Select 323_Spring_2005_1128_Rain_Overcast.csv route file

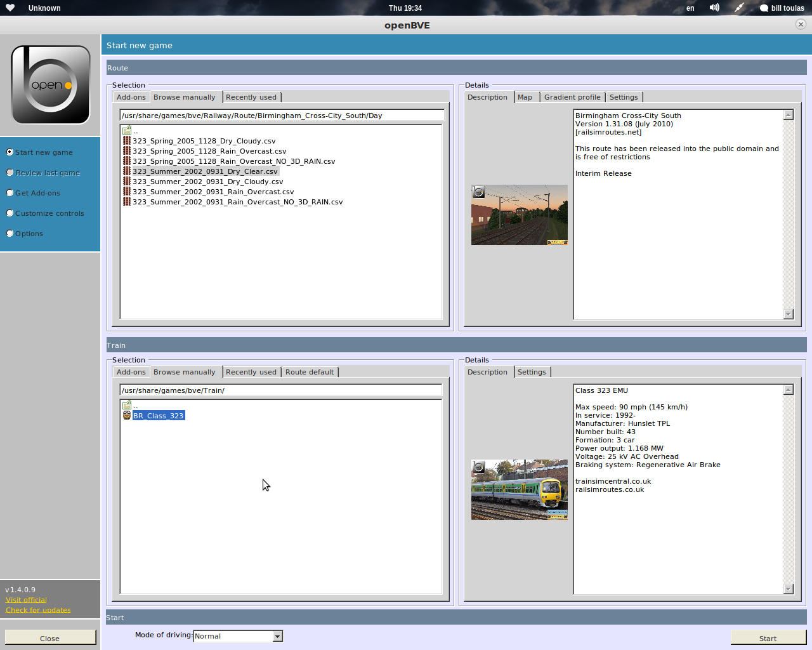[x=209, y=151]
